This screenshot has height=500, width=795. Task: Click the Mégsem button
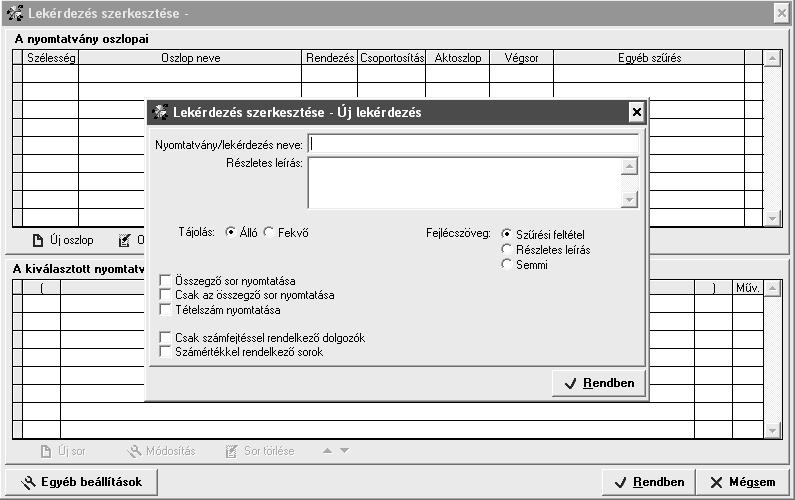(x=743, y=482)
